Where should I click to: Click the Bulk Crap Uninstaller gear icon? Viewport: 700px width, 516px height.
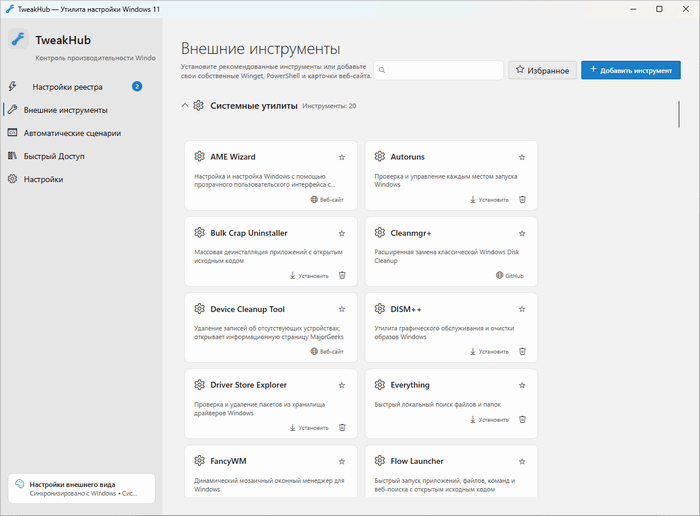[199, 233]
